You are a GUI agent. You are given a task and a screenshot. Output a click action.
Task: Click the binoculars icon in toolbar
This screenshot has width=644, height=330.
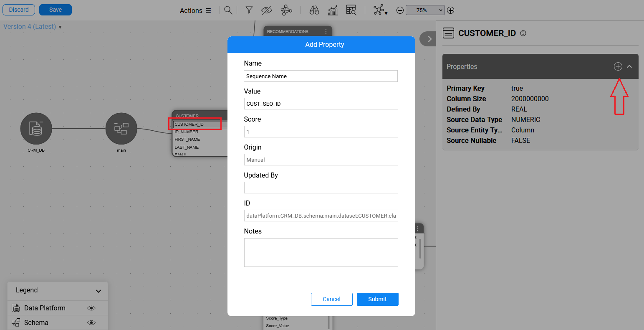pos(314,10)
